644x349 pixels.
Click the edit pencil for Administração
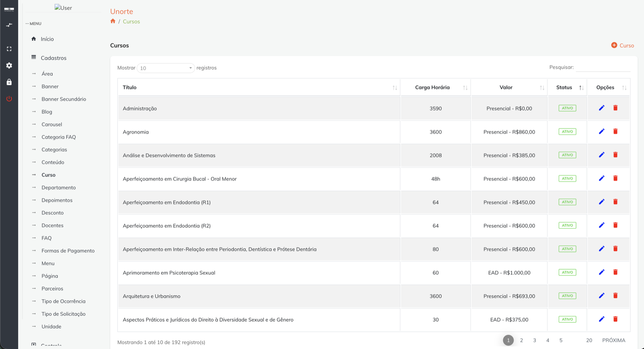[x=602, y=108]
